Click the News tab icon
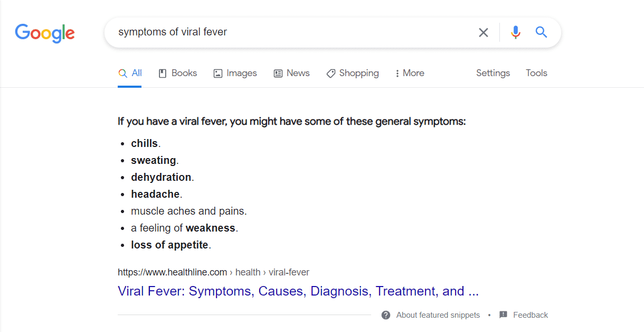 point(278,73)
